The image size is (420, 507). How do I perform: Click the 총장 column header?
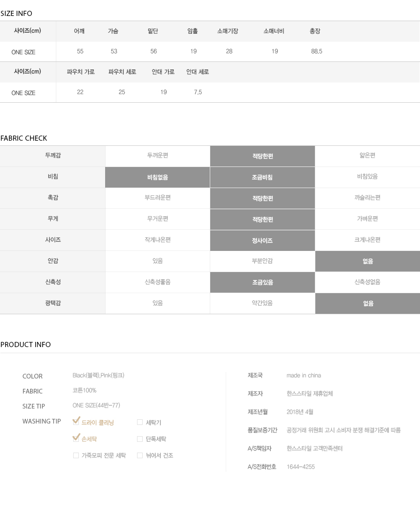click(x=315, y=31)
